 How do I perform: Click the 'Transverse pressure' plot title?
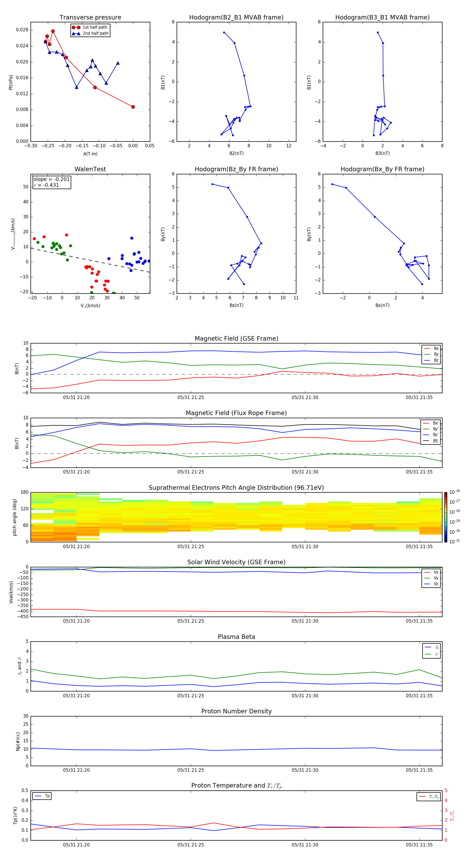click(90, 17)
